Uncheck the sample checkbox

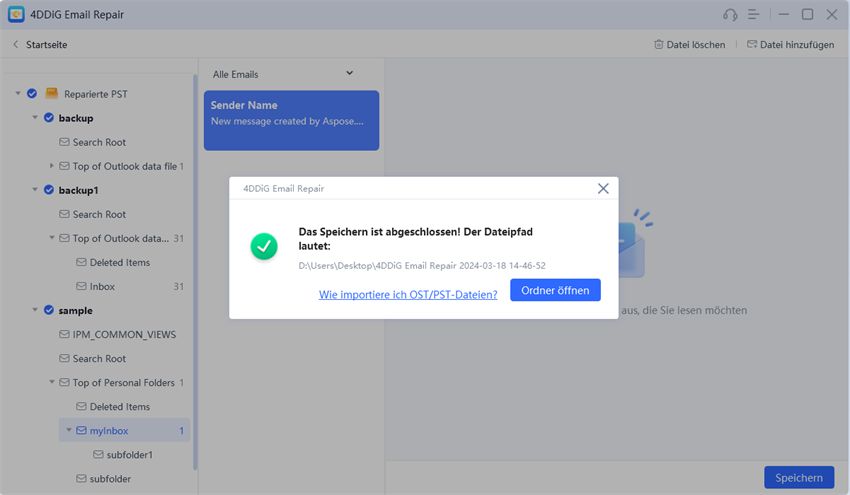(x=49, y=310)
